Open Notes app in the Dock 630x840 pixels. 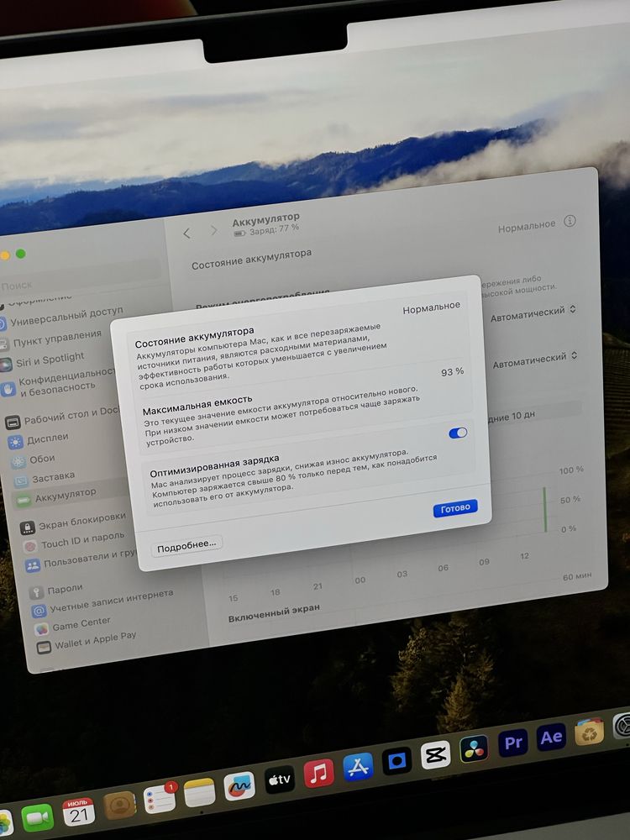coord(199,792)
